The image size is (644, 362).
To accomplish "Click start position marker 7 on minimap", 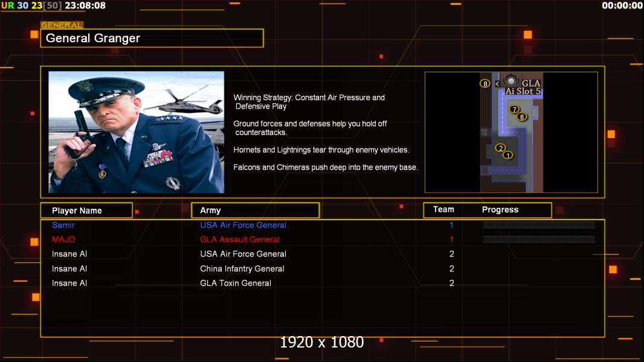I will (514, 109).
